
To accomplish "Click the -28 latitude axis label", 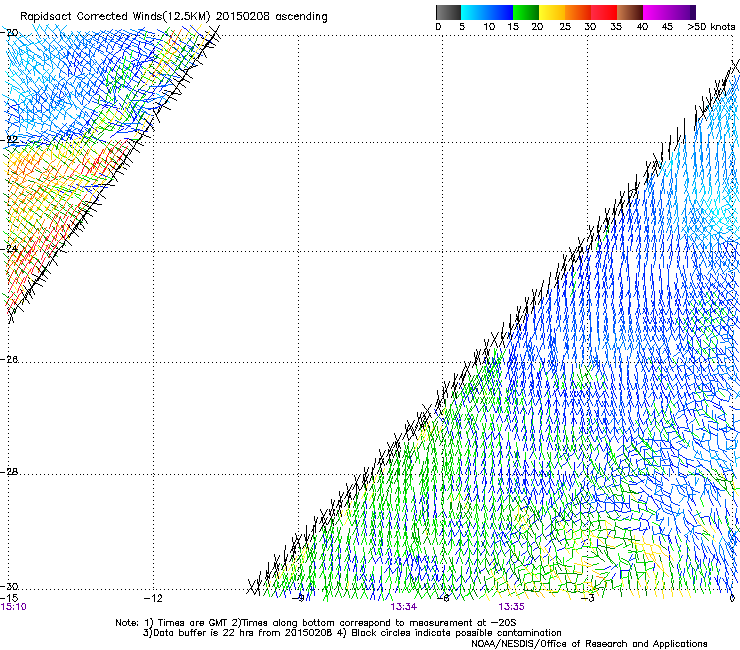I will coord(9,472).
